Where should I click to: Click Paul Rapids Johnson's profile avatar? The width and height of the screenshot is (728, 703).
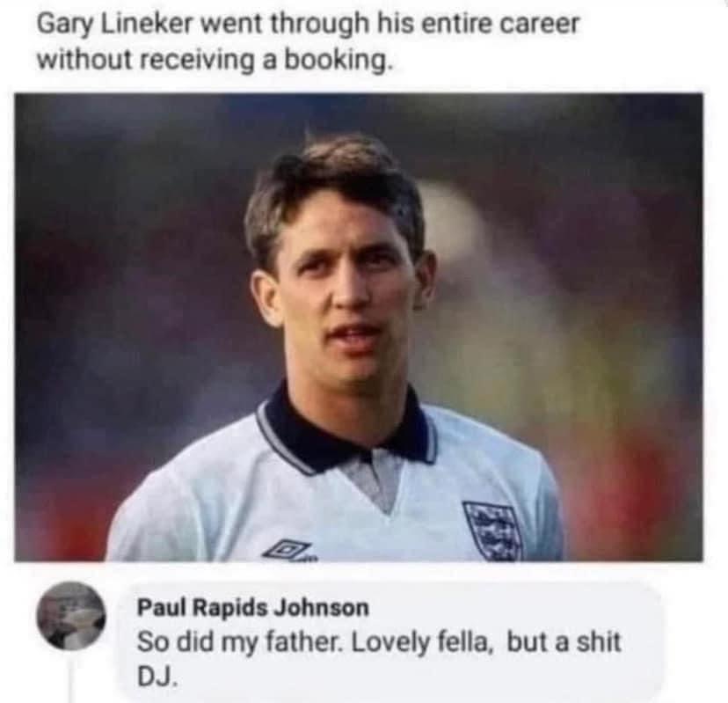71,615
